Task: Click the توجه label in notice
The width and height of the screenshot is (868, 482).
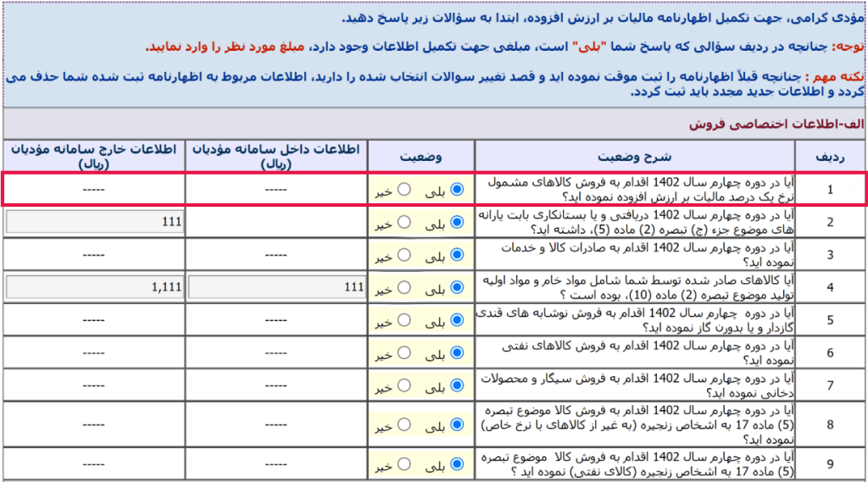Action: point(848,47)
